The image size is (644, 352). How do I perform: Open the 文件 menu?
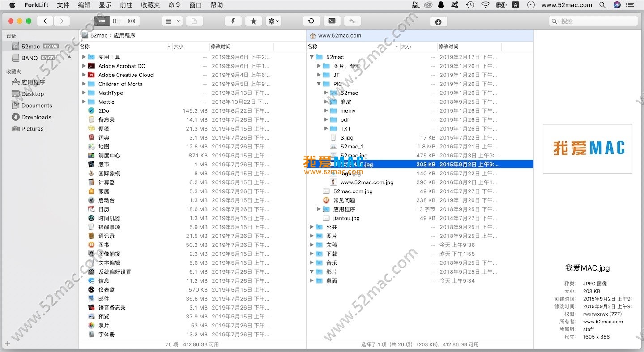pos(64,5)
